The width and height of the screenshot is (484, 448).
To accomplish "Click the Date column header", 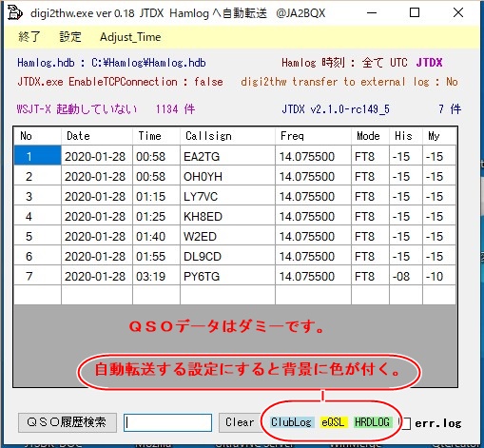I will click(x=97, y=136).
